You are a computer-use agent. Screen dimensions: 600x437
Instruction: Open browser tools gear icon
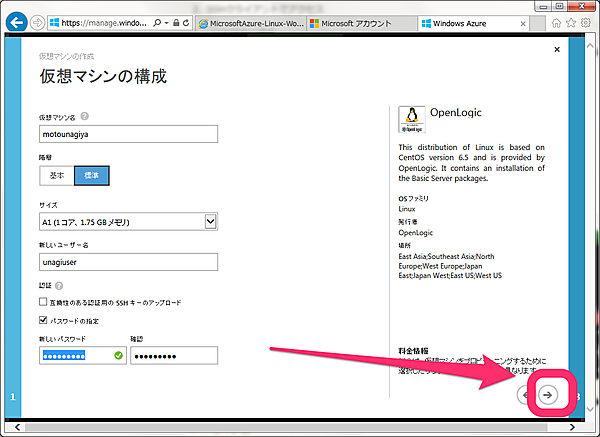(x=586, y=23)
